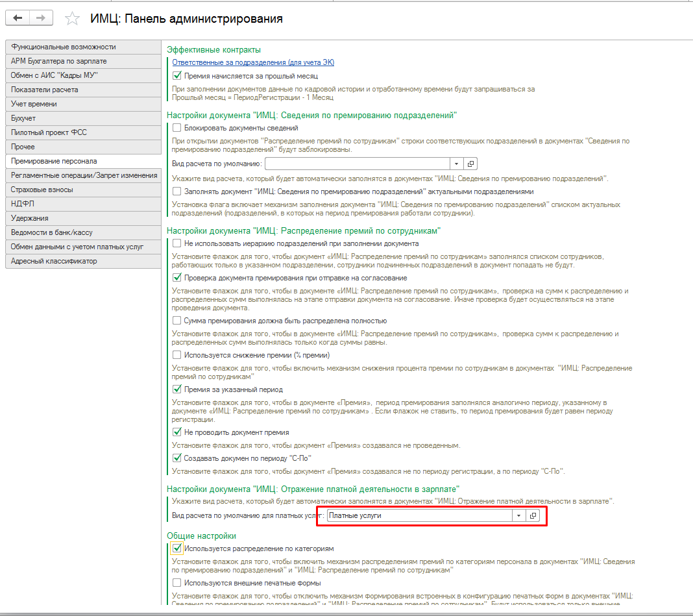
Task: Tick "Используются внешние печатные формы" checkbox
Action: [x=177, y=583]
